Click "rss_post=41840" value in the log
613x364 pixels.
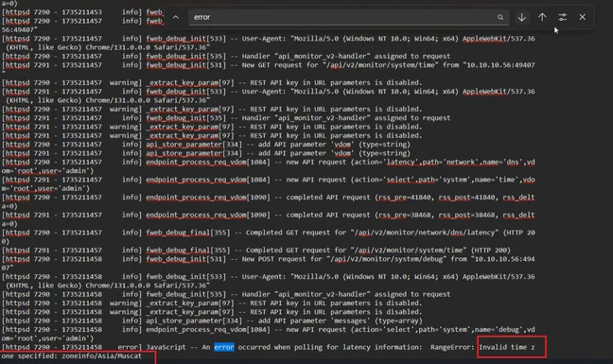pos(466,198)
